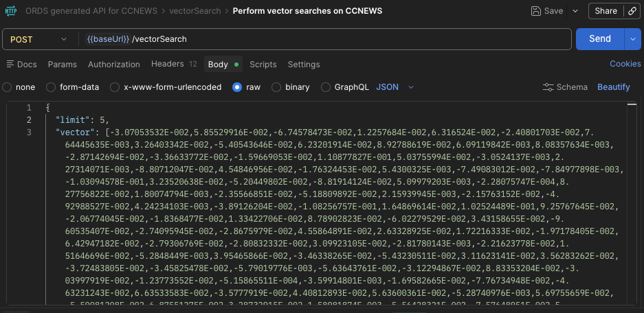Copy request link via chain icon
The width and height of the screenshot is (644, 313).
[631, 11]
